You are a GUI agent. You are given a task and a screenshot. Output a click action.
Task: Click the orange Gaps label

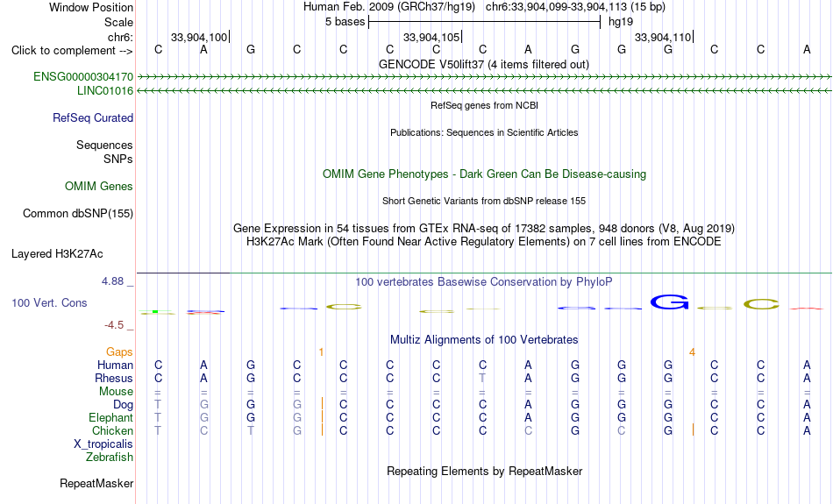(x=119, y=352)
